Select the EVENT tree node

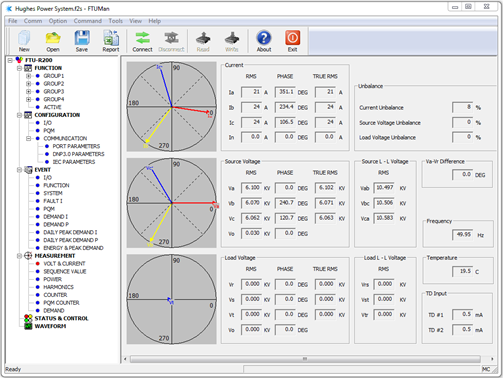coord(43,170)
